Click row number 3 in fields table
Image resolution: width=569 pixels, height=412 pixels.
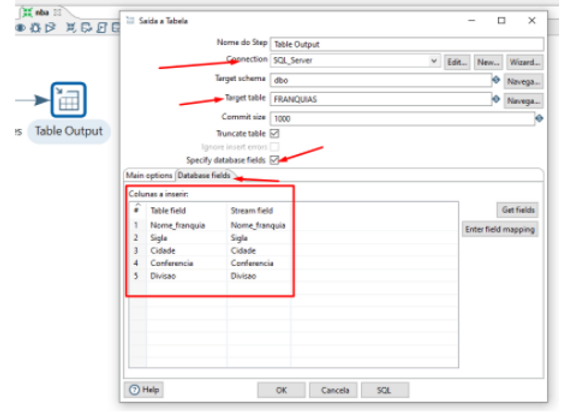tap(136, 250)
